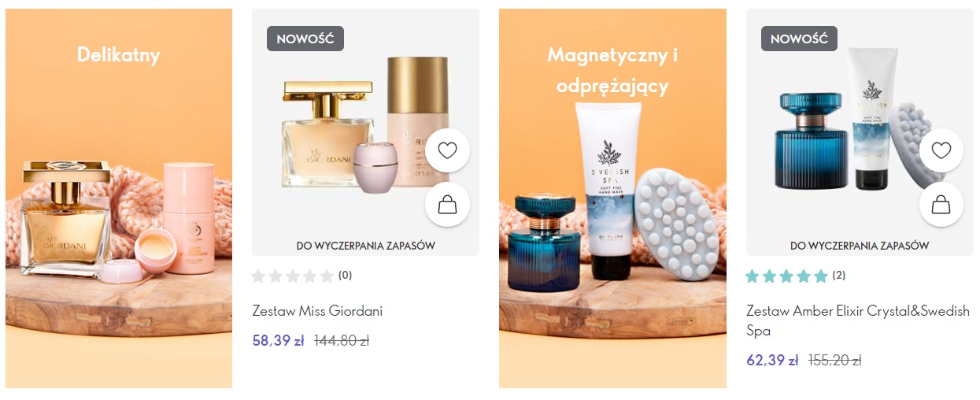Click DO WYCZERPANIA ZAPASÓW label under Giordani

[365, 246]
